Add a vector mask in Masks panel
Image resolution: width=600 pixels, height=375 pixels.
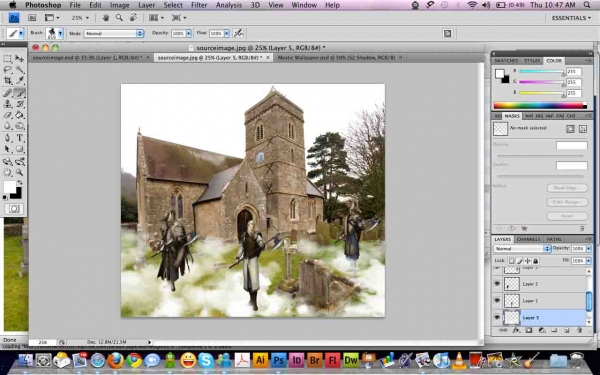pos(582,129)
